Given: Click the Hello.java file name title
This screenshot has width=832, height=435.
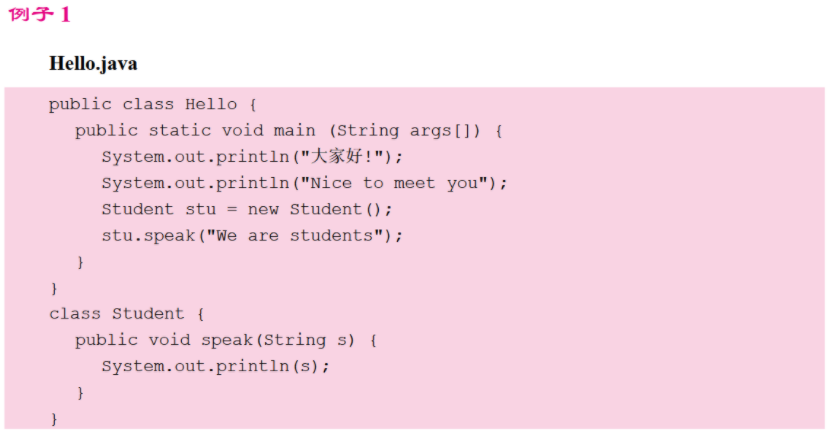Looking at the screenshot, I should click(x=93, y=64).
